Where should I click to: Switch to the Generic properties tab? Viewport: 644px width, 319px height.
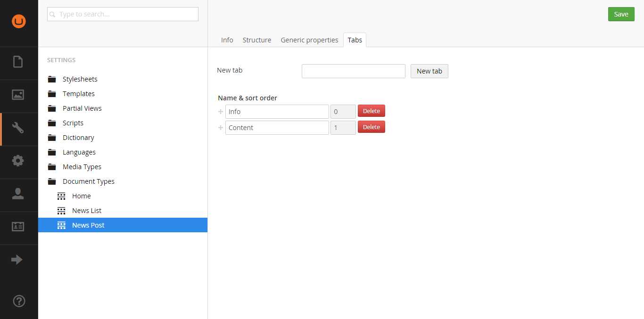click(309, 40)
